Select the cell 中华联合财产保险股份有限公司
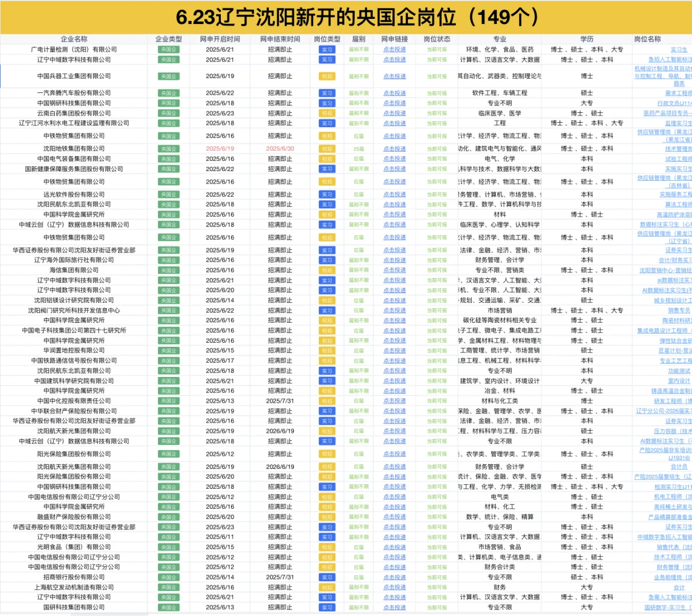The width and height of the screenshot is (692, 616). [74, 411]
